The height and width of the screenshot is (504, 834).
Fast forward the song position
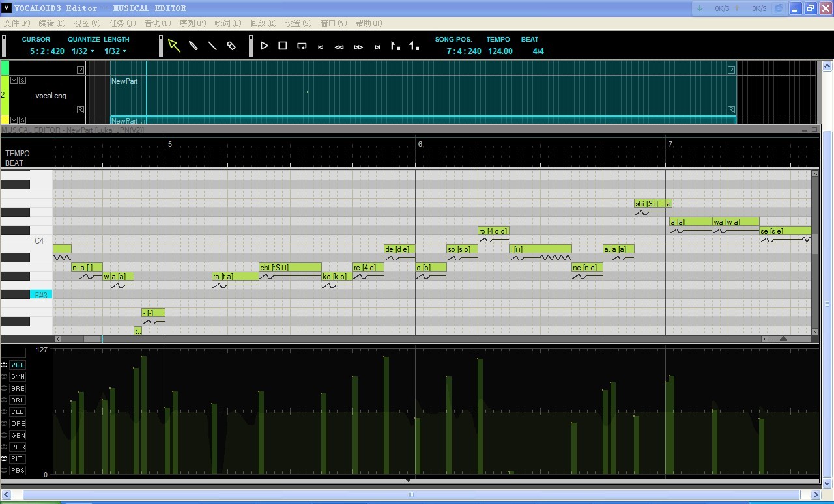(358, 47)
